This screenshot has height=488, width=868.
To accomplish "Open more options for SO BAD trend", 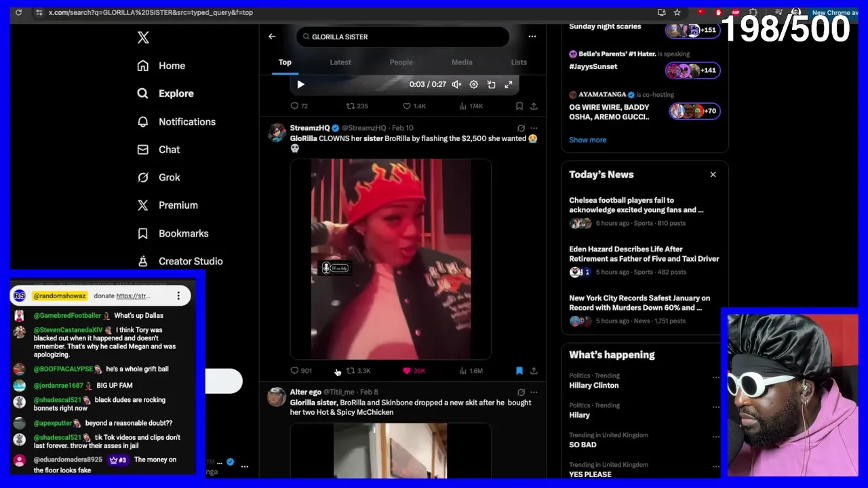I will coord(715,436).
